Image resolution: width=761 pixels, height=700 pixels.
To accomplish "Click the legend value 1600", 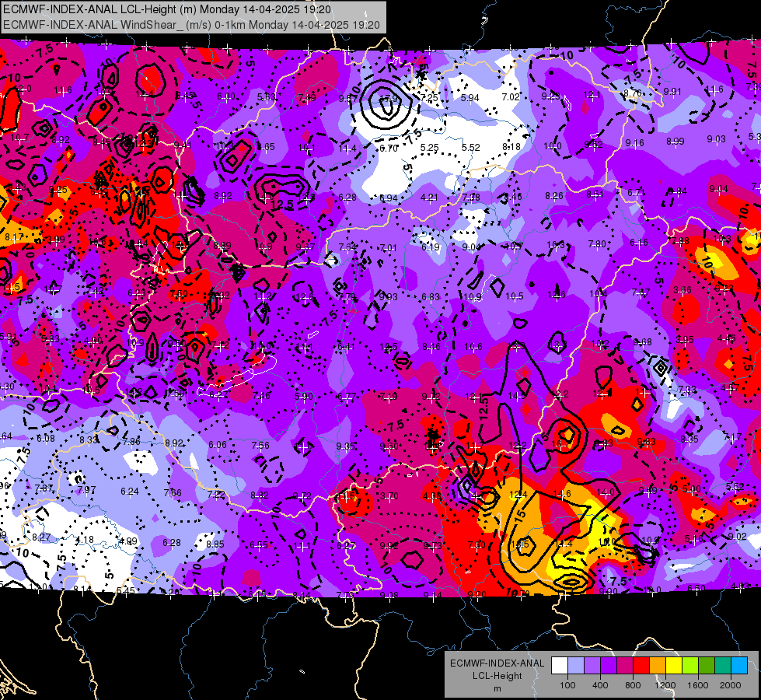I will [698, 685].
